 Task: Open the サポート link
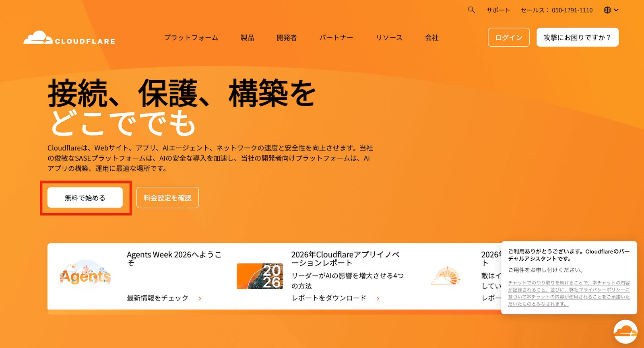[498, 10]
